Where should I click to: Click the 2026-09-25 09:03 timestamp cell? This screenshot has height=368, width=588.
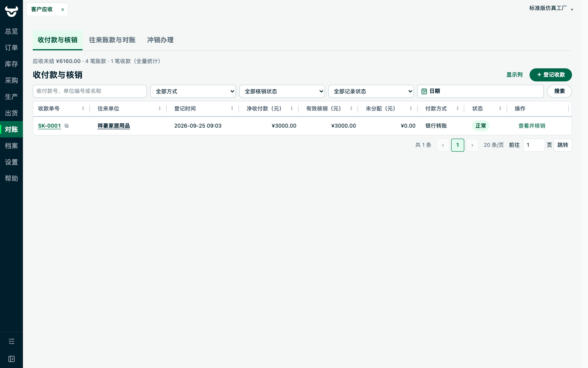click(x=198, y=126)
